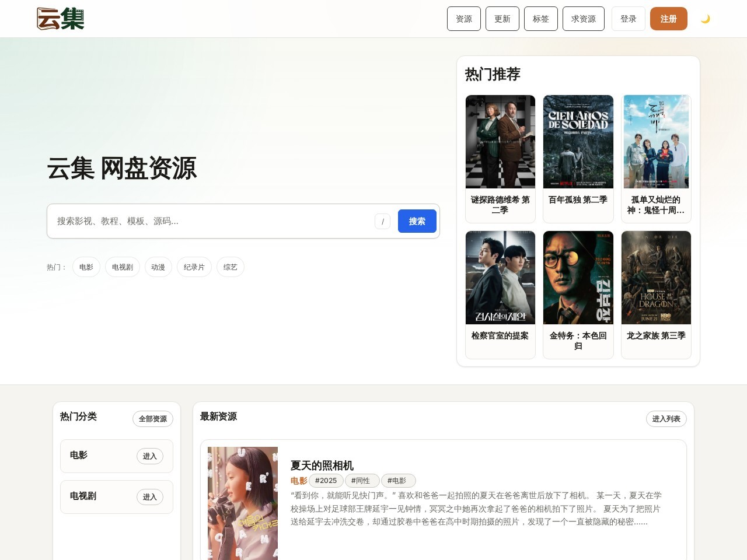Open the 标签 navigation item

(x=541, y=19)
